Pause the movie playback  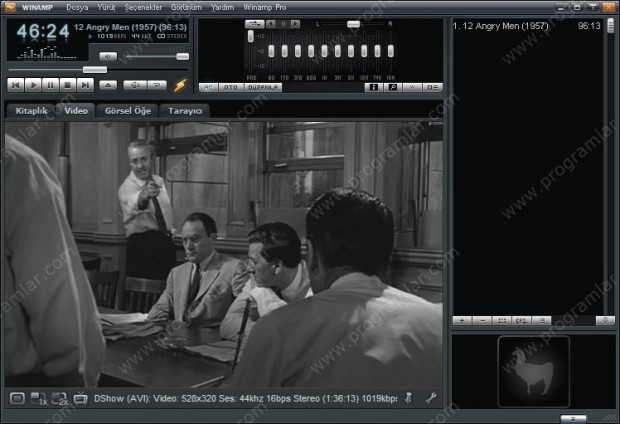(51, 85)
